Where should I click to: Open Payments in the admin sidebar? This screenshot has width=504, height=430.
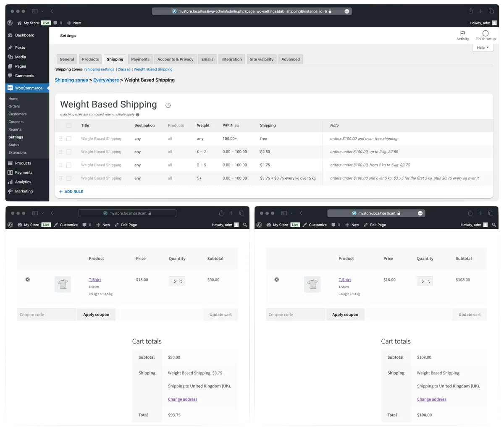pyautogui.click(x=24, y=173)
